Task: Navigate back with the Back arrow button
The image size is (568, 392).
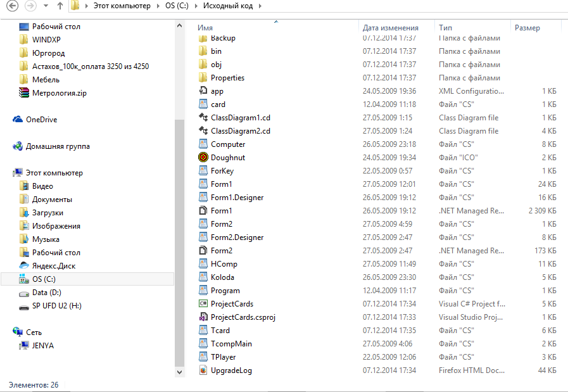Action: [11, 6]
